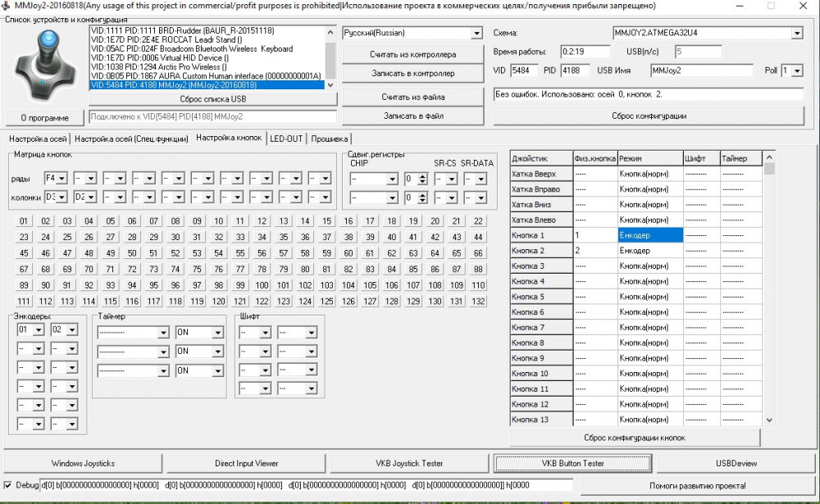
Task: Open the Русский(Russian) language dropdown
Action: tap(476, 33)
